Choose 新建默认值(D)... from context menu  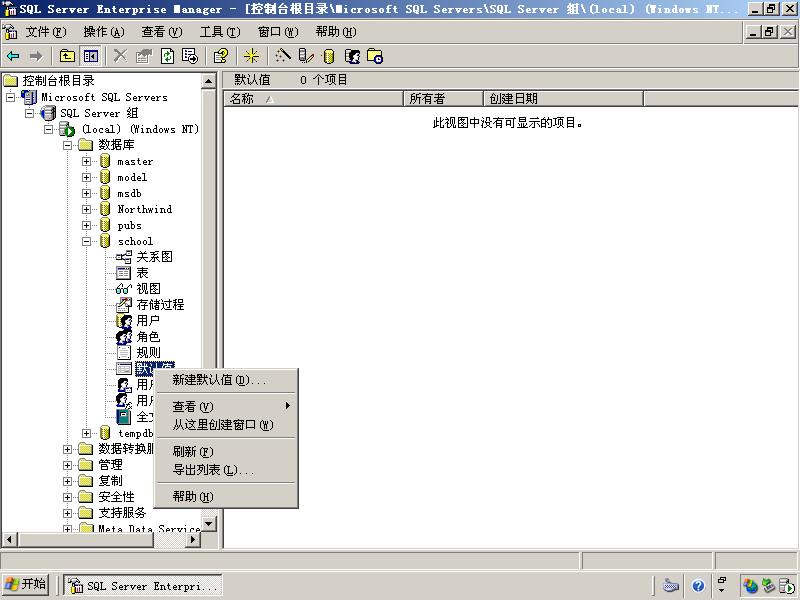tap(226, 380)
